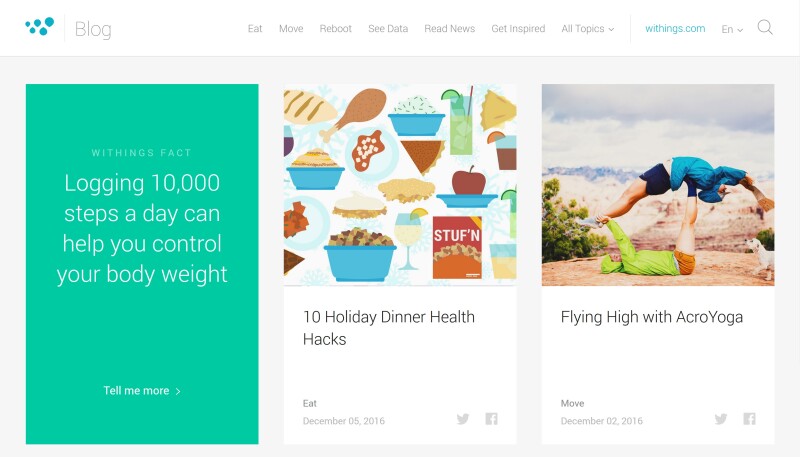
Task: Open the En language selector
Action: [732, 30]
